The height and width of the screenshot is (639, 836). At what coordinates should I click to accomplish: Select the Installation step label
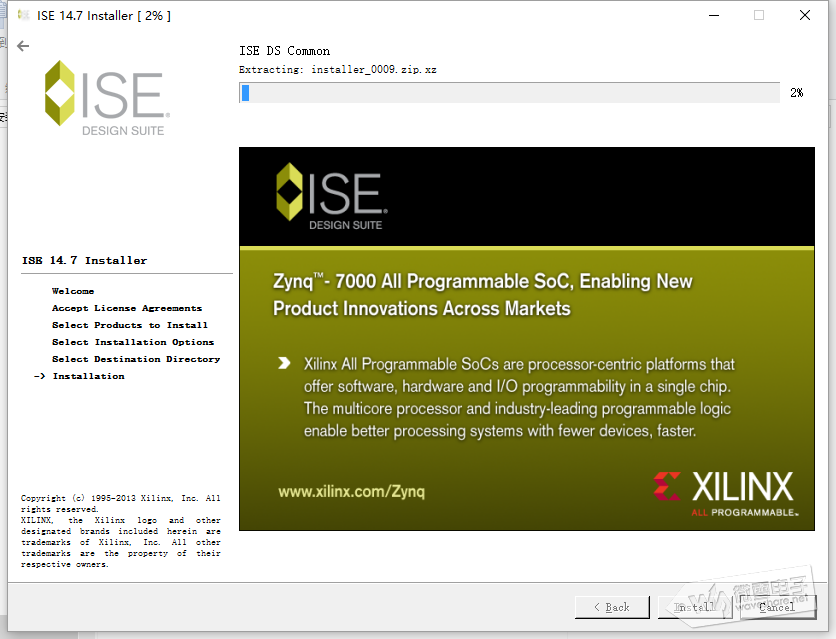(89, 376)
